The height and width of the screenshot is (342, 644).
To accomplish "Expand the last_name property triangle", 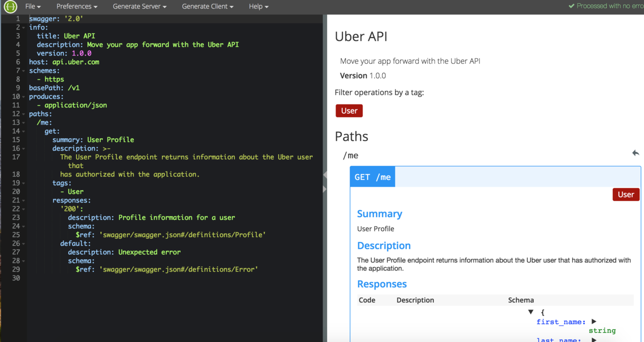I will coord(594,340).
